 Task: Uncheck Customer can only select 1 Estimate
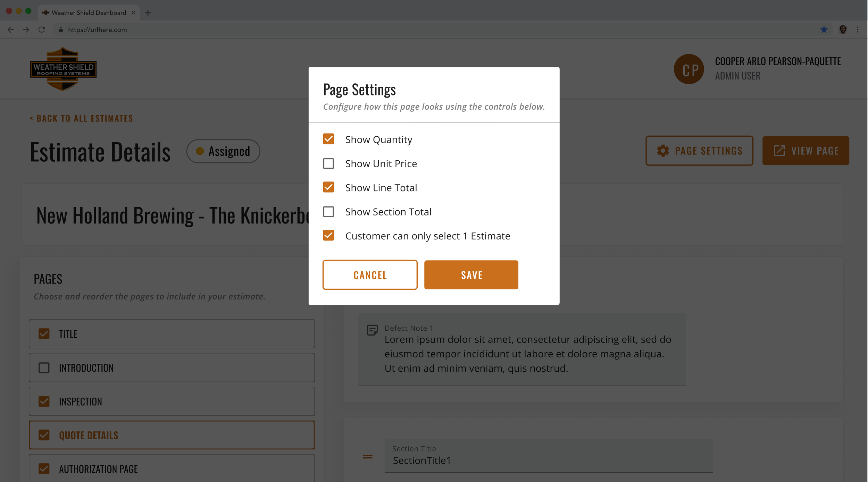[x=328, y=236]
